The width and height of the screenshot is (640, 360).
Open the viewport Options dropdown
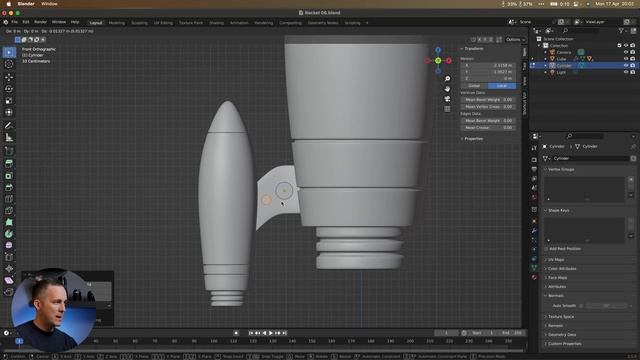[x=515, y=40]
